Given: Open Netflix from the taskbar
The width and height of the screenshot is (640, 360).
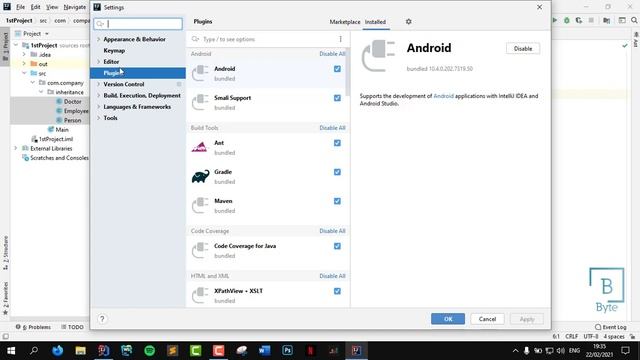Looking at the screenshot, I should click(310, 351).
